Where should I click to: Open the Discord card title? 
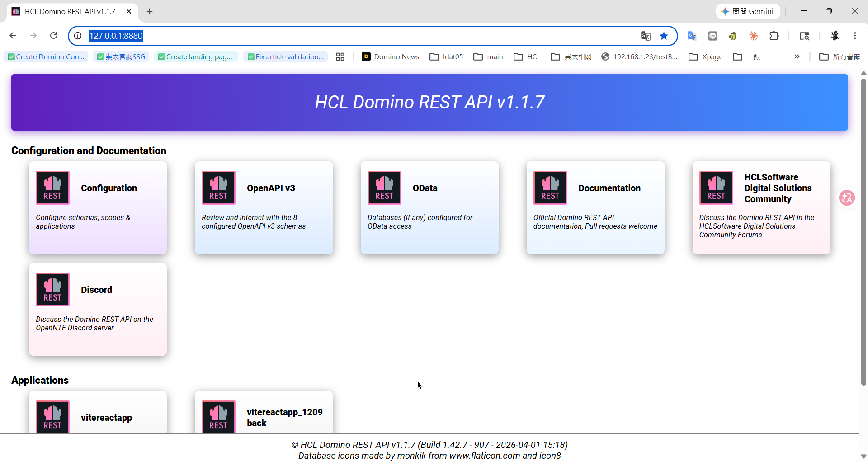(96, 290)
